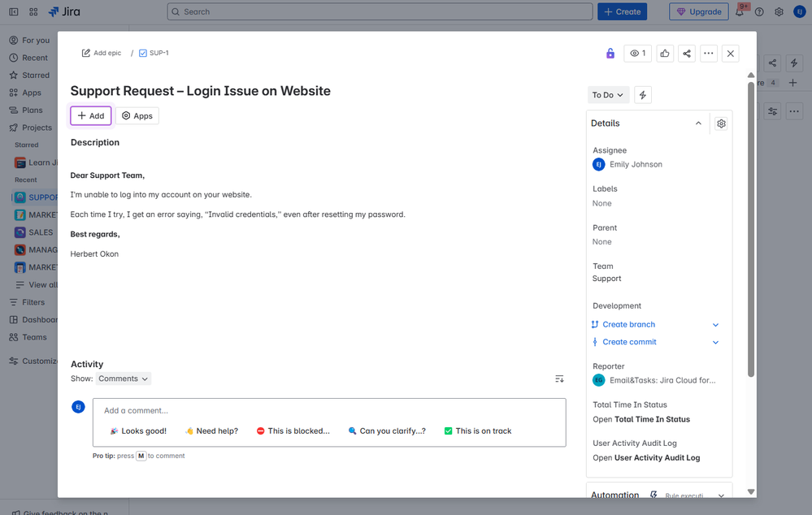Collapse the sidebar using top-left panel icon
Viewport: 812px width, 515px height.
click(x=14, y=11)
